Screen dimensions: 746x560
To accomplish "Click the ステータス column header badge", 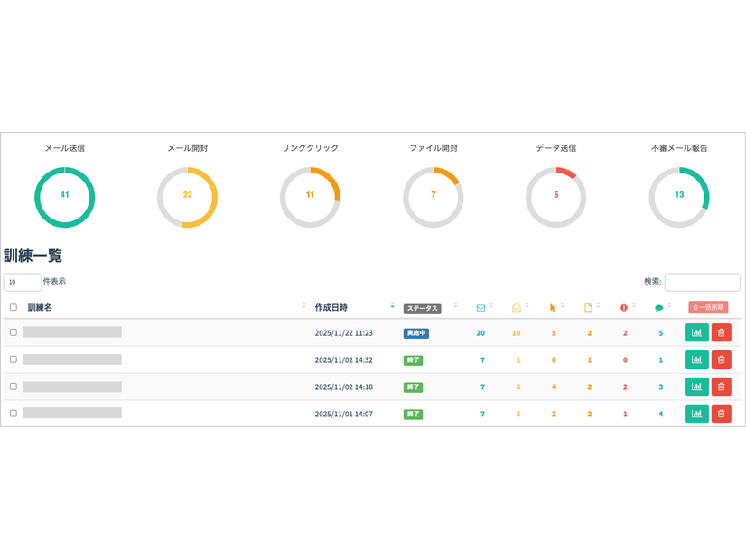I will (422, 308).
